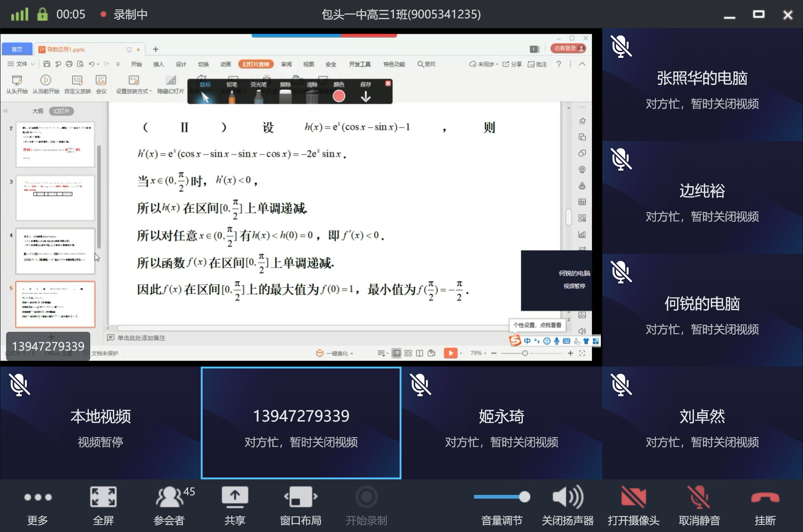Open the 参会者 participants list
The width and height of the screenshot is (803, 532).
click(170, 506)
